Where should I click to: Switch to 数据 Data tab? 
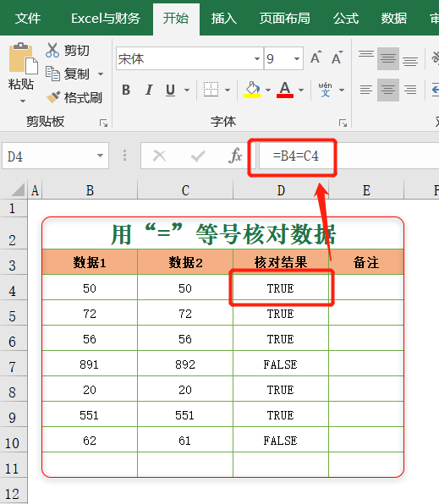pos(394,19)
